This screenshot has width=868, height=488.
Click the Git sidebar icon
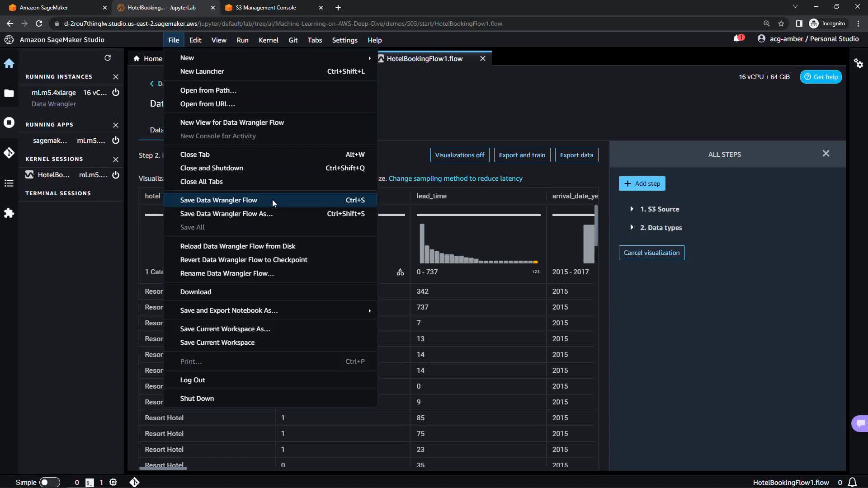click(9, 153)
